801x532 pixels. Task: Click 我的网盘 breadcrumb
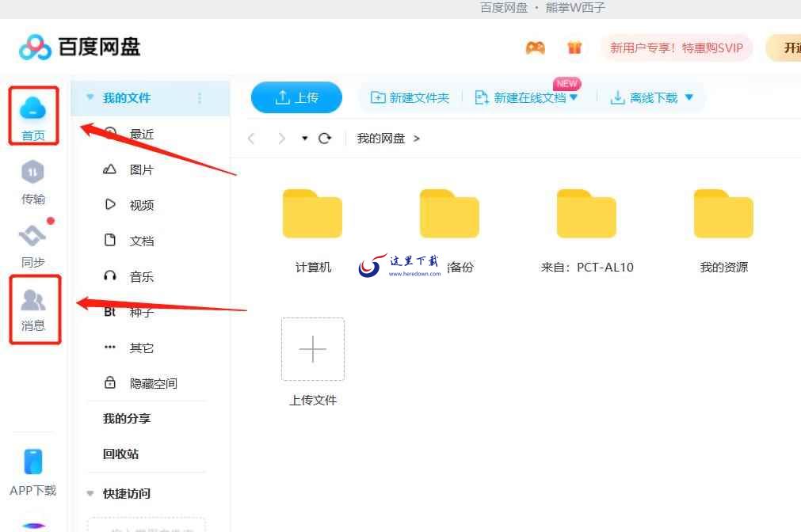point(381,139)
